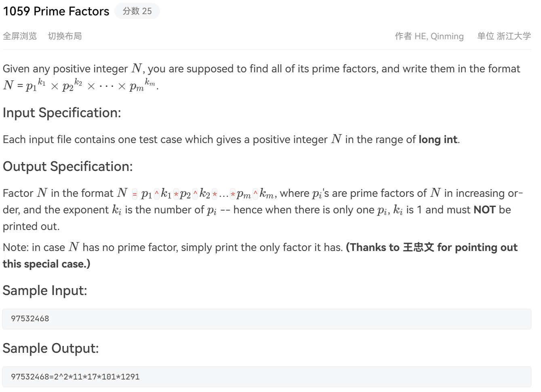Click the red "^" before k_m

[255, 194]
